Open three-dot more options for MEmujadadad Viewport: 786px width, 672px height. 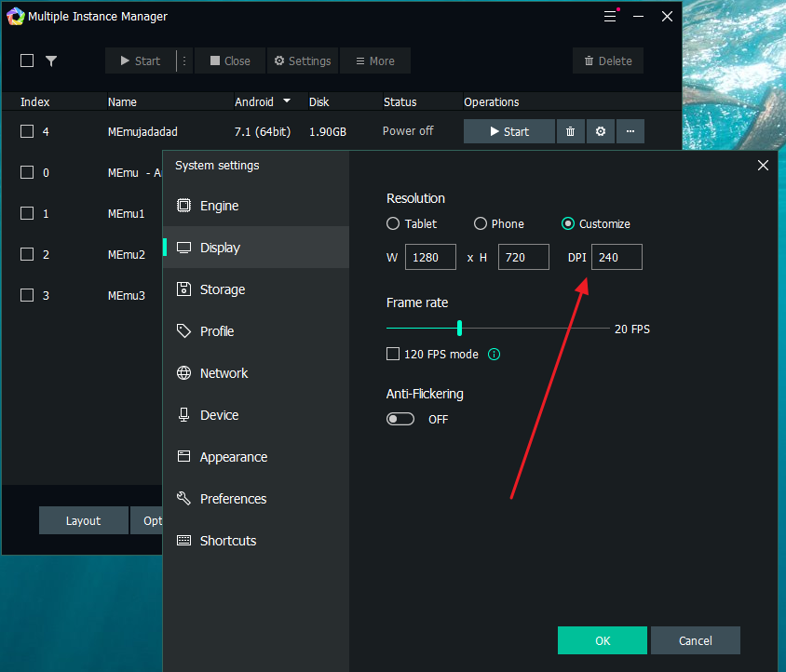point(630,132)
